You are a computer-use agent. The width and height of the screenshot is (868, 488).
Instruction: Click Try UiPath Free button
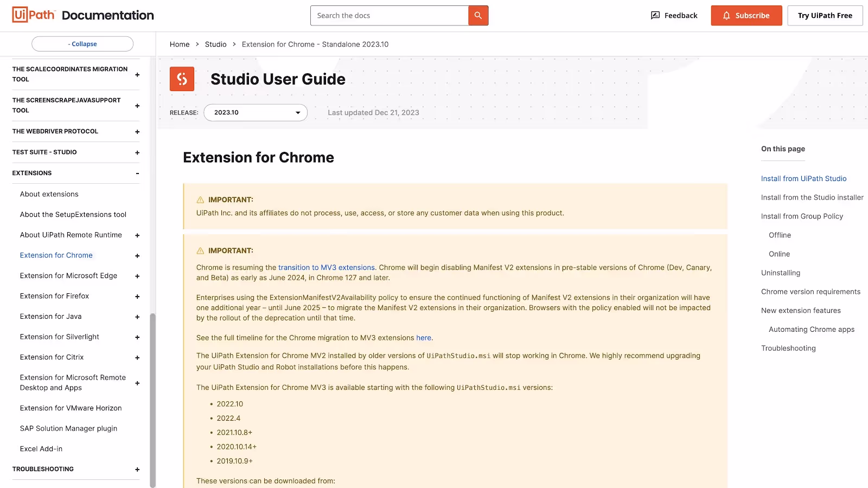point(825,16)
